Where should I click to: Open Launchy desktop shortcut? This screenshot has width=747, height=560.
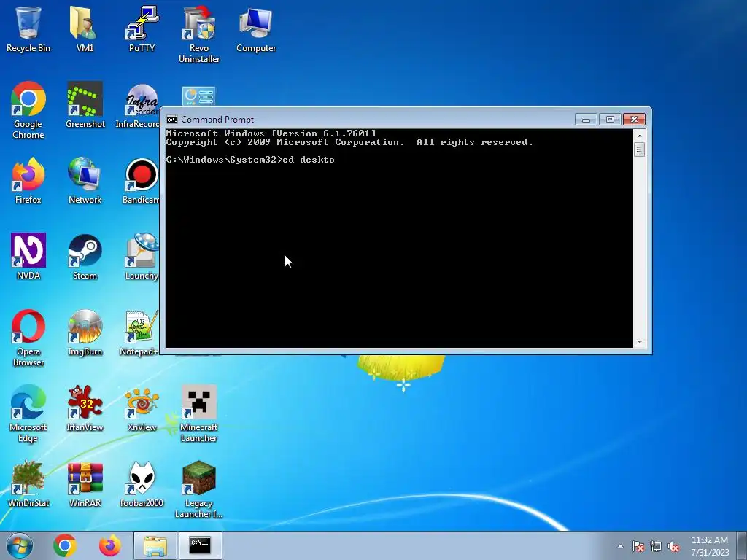(x=142, y=256)
